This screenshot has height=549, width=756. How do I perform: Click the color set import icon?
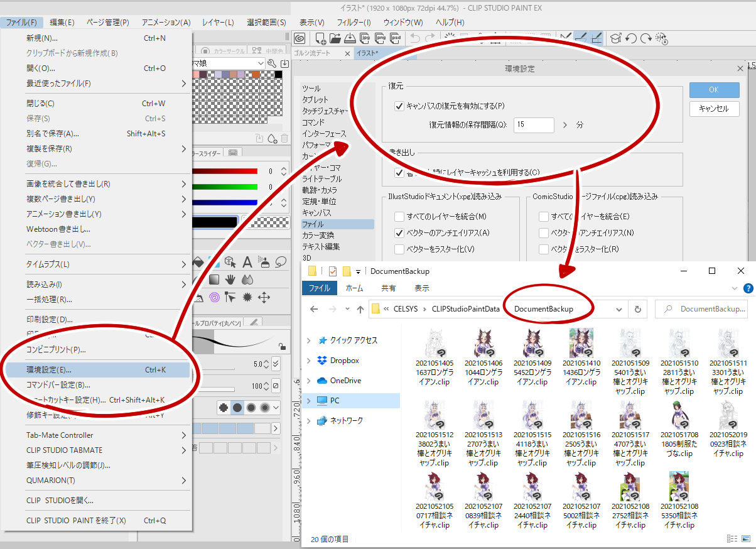284,63
